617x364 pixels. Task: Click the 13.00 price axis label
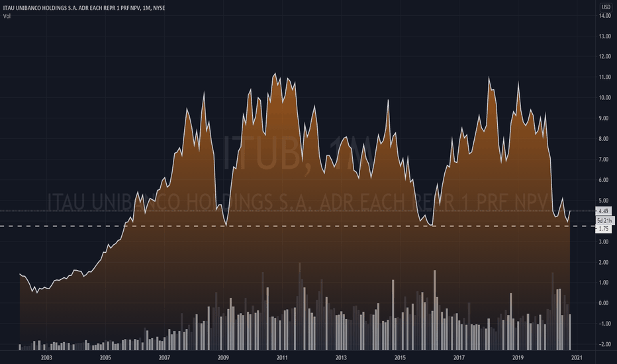[x=605, y=36]
